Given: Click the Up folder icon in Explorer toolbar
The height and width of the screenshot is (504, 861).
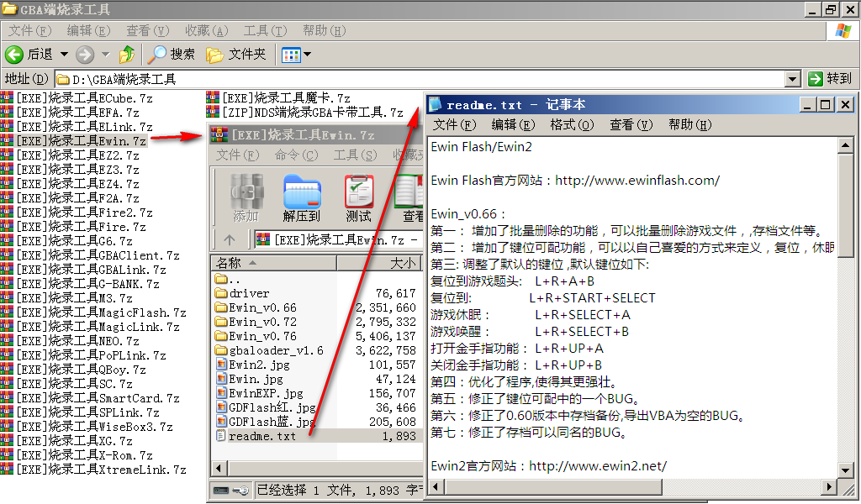Looking at the screenshot, I should [127, 55].
